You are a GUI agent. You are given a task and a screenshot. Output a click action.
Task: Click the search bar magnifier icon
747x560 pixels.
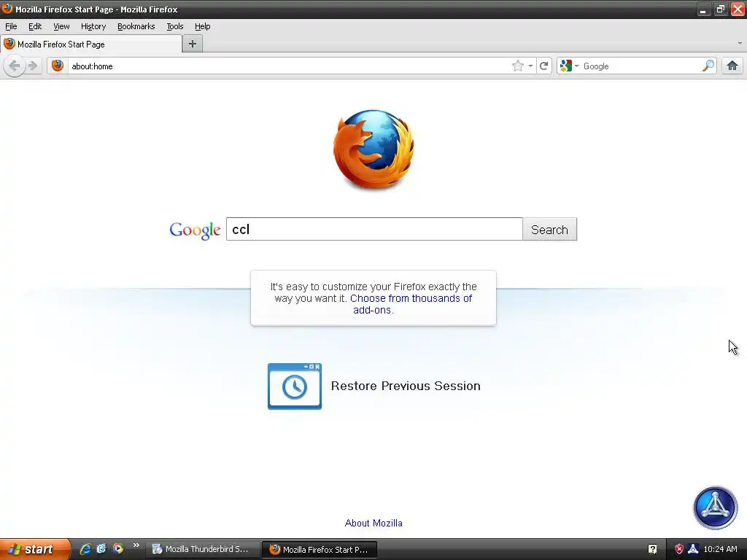point(708,66)
